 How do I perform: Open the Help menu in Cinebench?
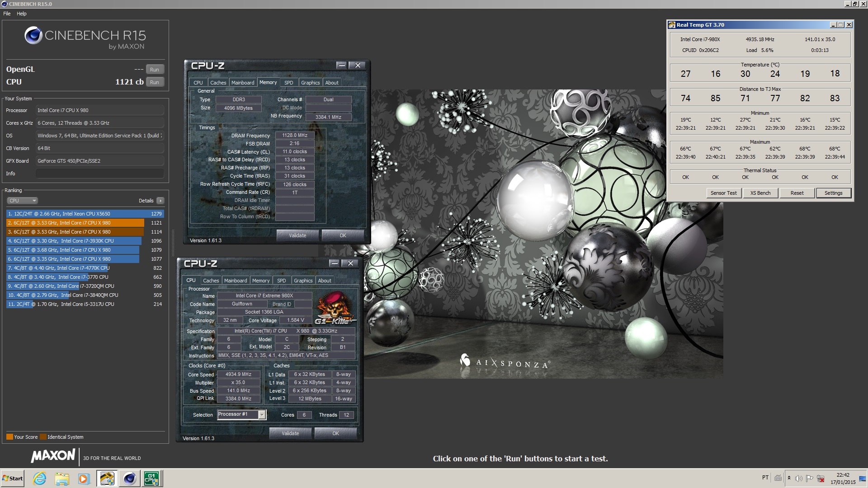22,14
